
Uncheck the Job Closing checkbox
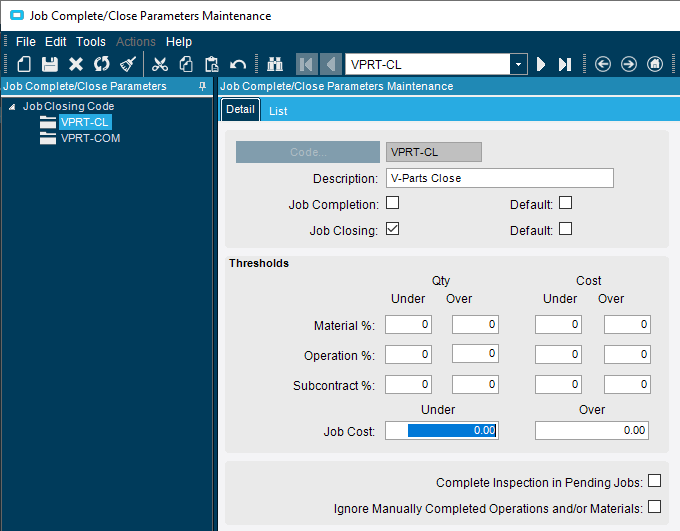[392, 229]
